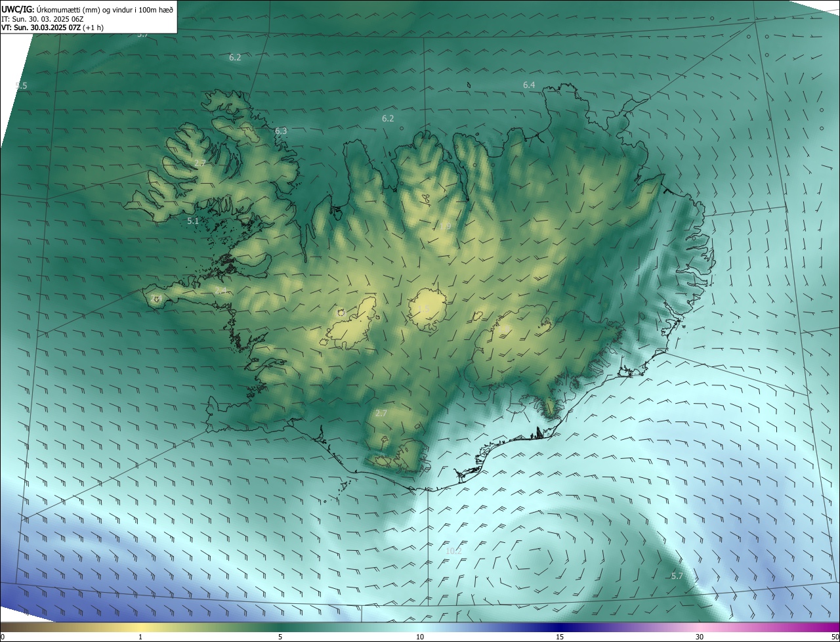Click the 5.1 value label on the map
This screenshot has width=840, height=642.
193,221
